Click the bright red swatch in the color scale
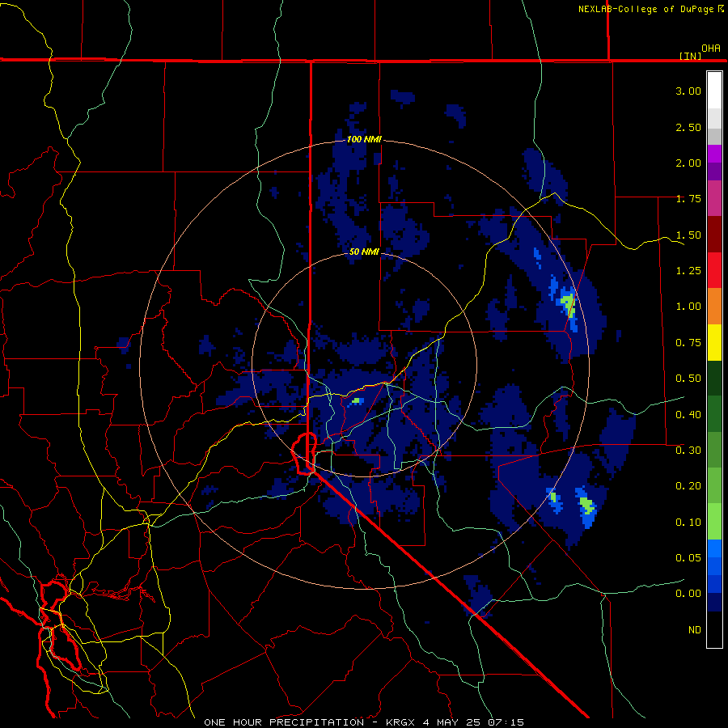Viewport: 728px width, 728px height. click(x=714, y=270)
